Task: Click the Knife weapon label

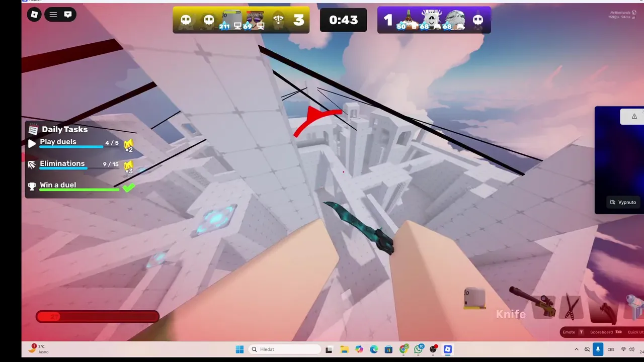Action: [511, 314]
